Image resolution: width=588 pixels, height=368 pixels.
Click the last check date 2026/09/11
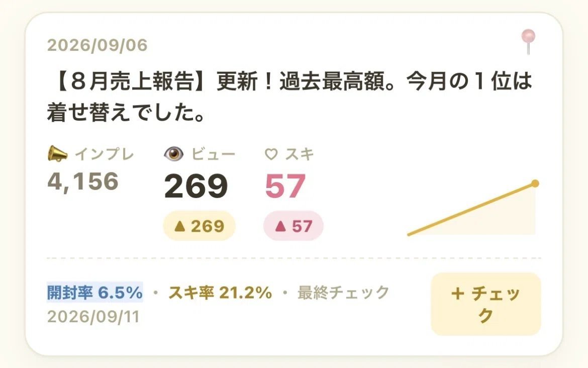click(93, 317)
